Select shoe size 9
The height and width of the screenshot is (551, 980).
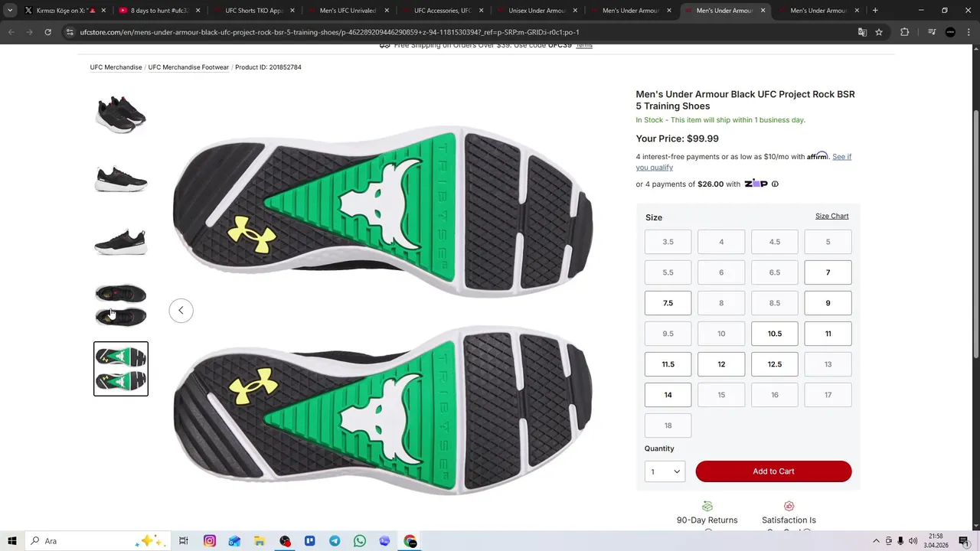coord(828,303)
